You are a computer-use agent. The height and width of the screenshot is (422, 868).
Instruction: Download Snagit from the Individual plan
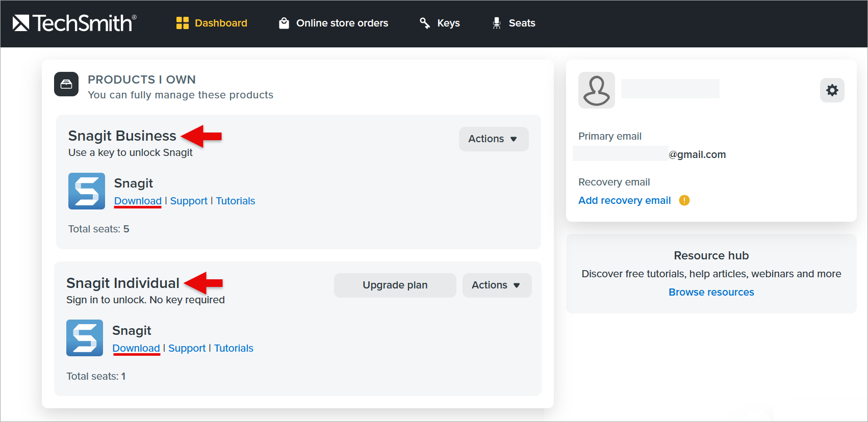point(136,348)
